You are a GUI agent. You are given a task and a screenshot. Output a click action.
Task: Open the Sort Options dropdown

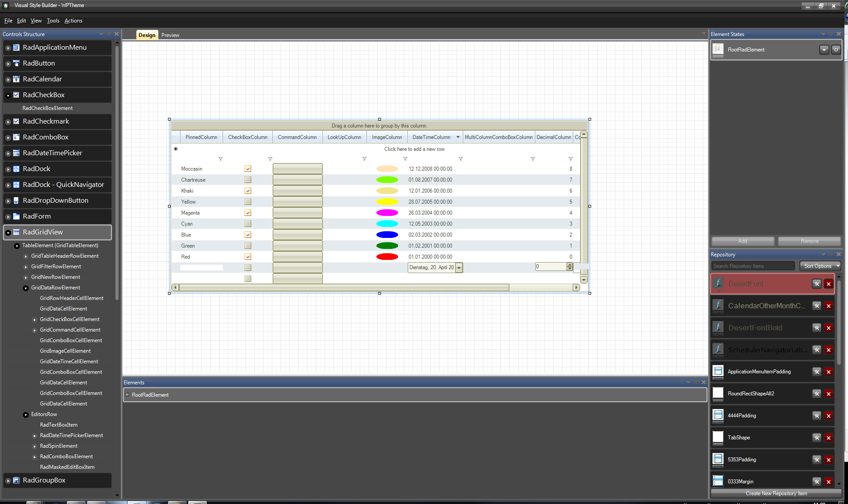(x=820, y=266)
